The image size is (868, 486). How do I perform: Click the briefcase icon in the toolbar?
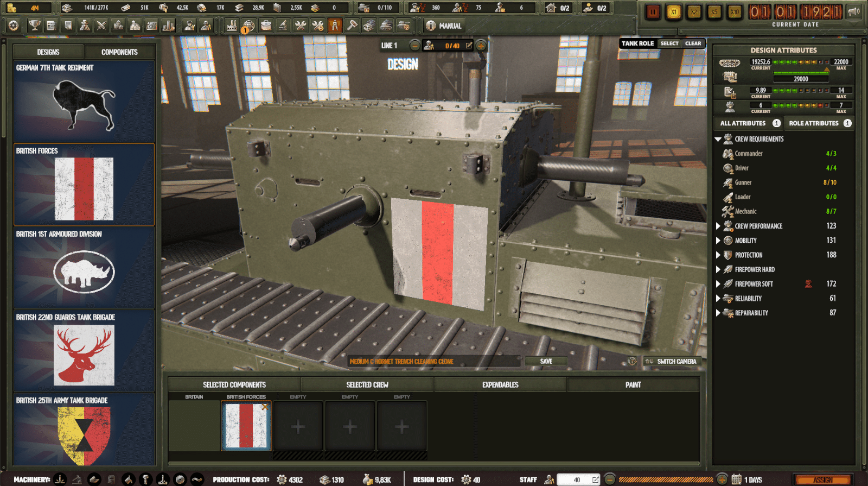pos(266,26)
